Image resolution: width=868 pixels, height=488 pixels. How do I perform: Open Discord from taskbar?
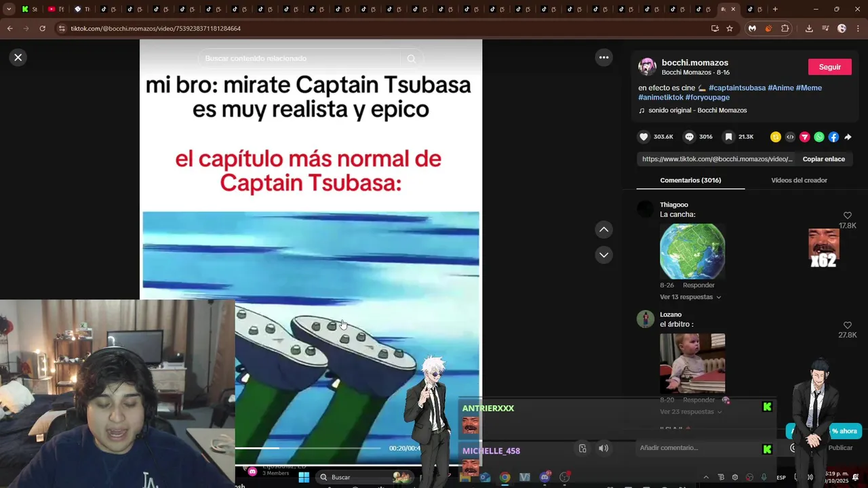tap(545, 477)
